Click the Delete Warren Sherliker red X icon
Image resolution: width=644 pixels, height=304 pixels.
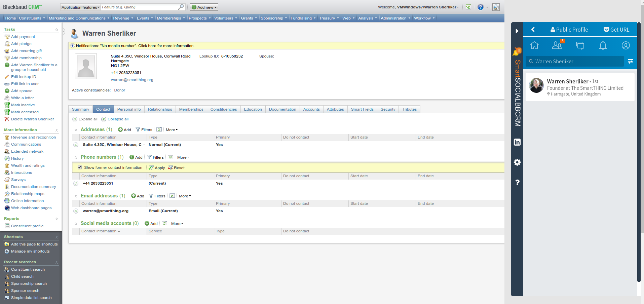click(x=7, y=119)
